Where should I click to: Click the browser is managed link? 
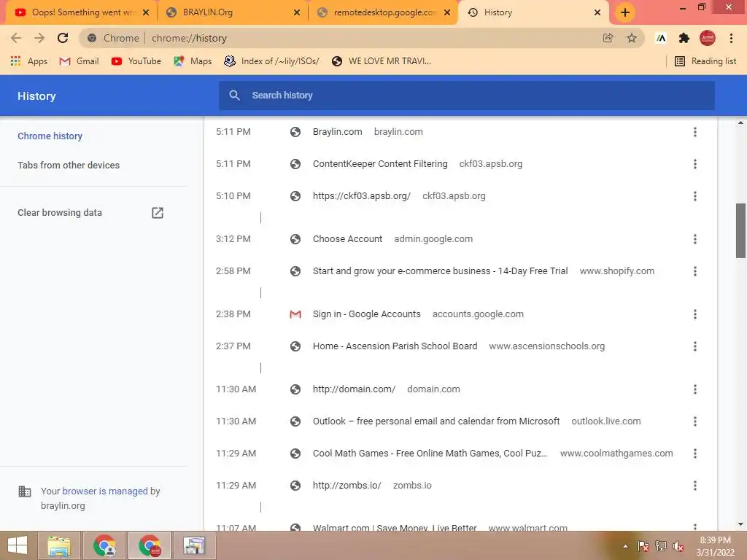[105, 491]
